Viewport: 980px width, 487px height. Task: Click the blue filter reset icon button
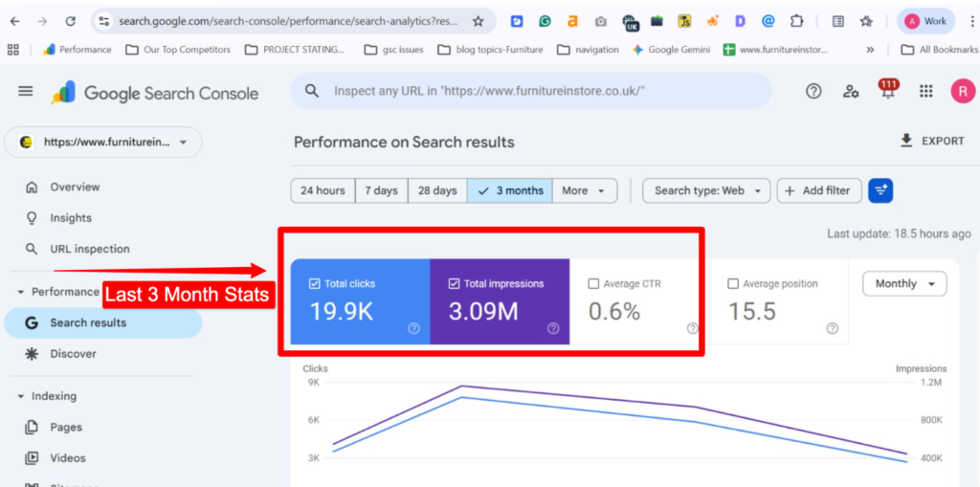point(880,190)
